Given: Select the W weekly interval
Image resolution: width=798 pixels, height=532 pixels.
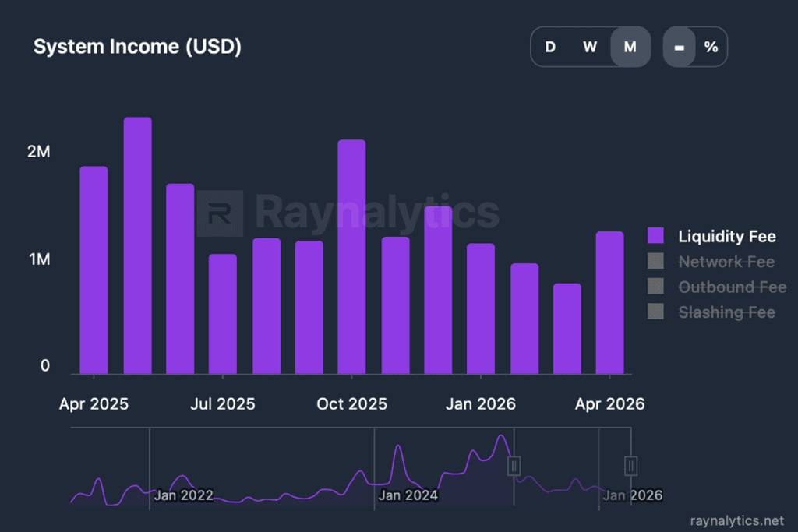Looking at the screenshot, I should coord(590,47).
